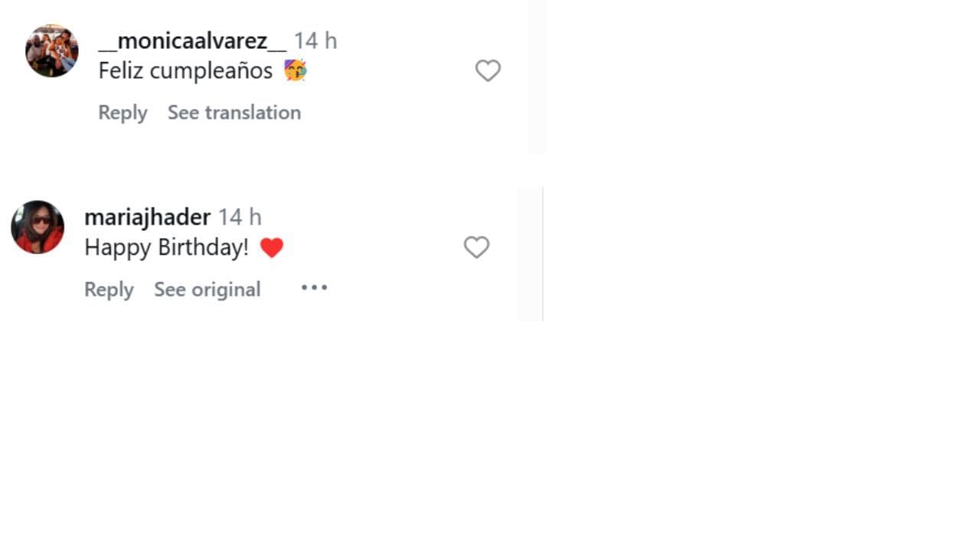Click the 14 h timestamp beside __monicaalvarez__
The width and height of the screenshot is (980, 551).
(315, 41)
